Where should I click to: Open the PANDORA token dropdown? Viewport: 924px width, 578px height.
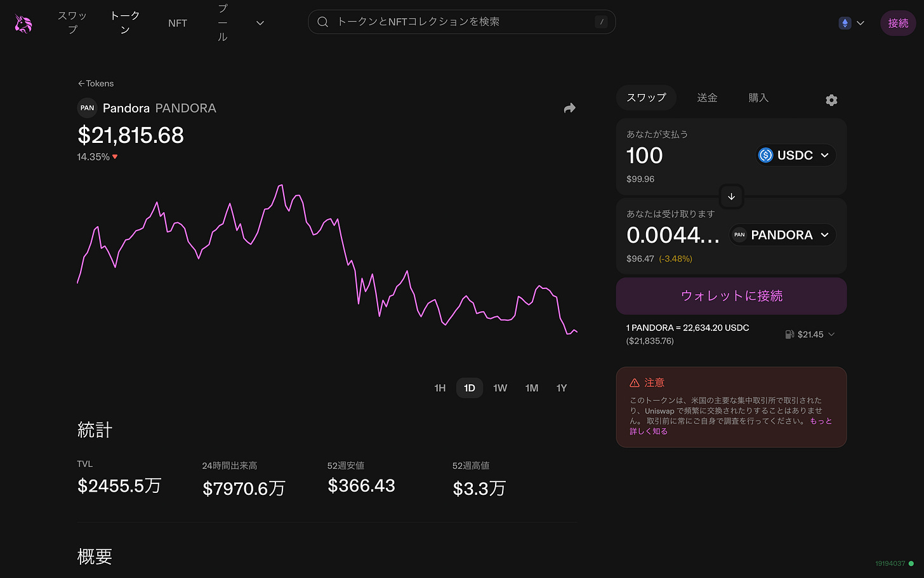pyautogui.click(x=782, y=235)
